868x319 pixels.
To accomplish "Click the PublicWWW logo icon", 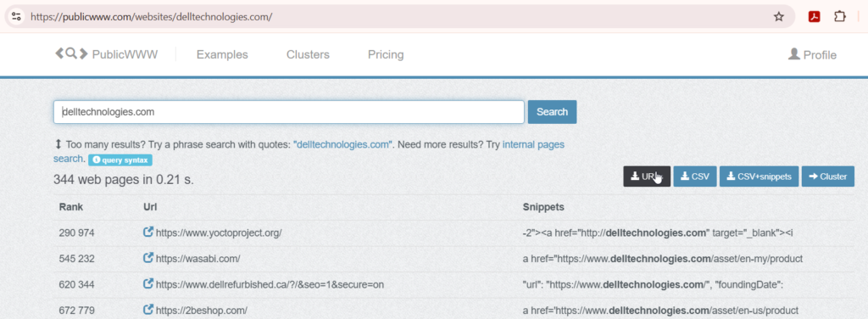I will tap(71, 53).
